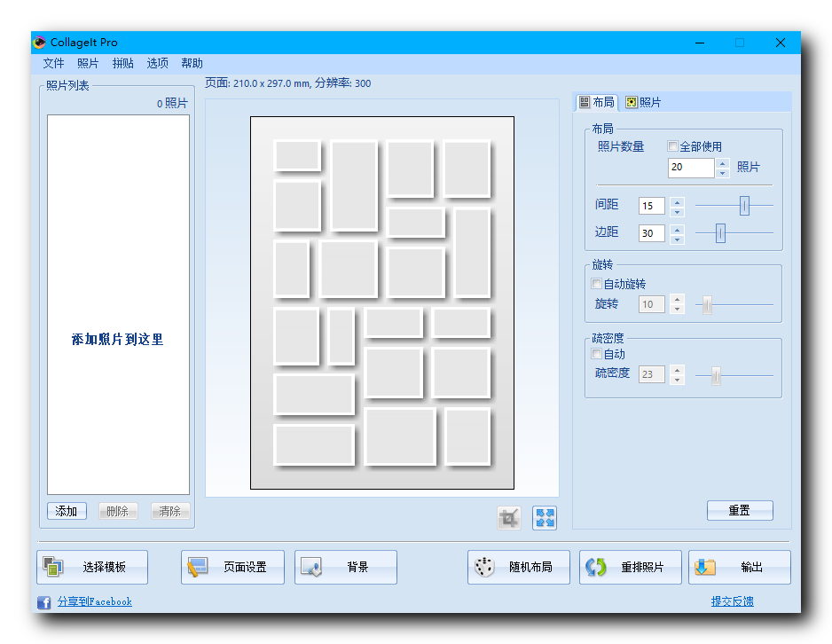Click the template icon on 选择模板 button
The image size is (832, 644).
pos(52,567)
